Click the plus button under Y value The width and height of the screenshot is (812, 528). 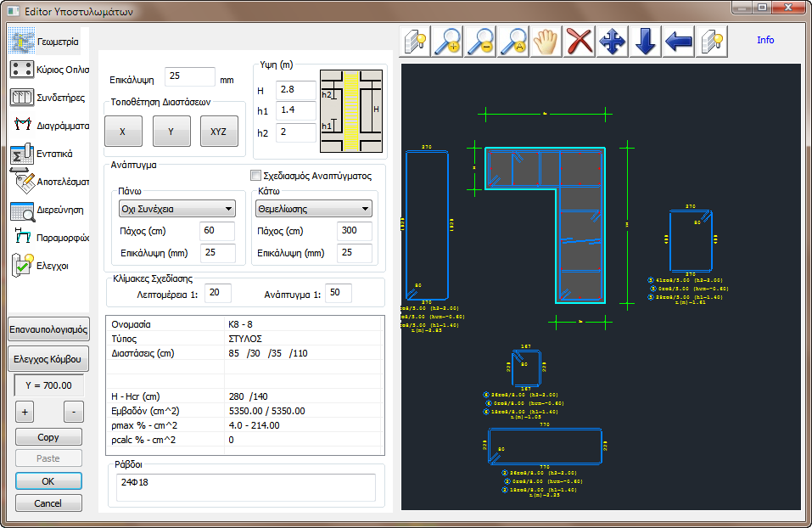tap(25, 413)
